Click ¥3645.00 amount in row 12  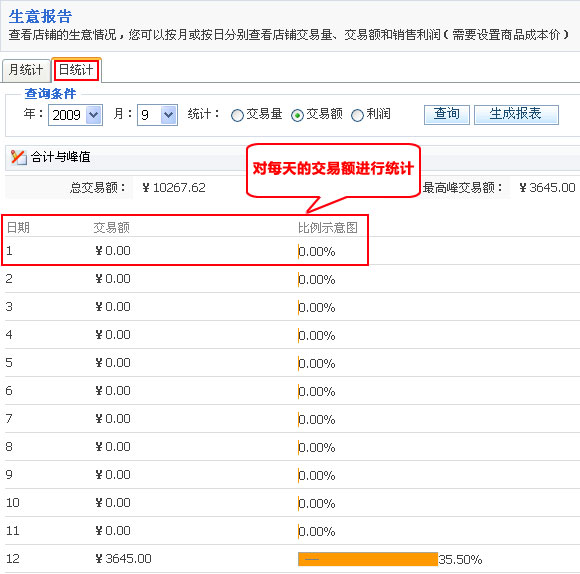[123, 558]
